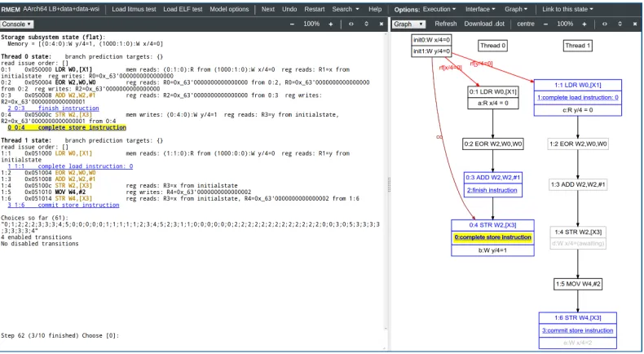The image size is (644, 354).
Task: Click Load ELF test menu item
Action: [183, 9]
